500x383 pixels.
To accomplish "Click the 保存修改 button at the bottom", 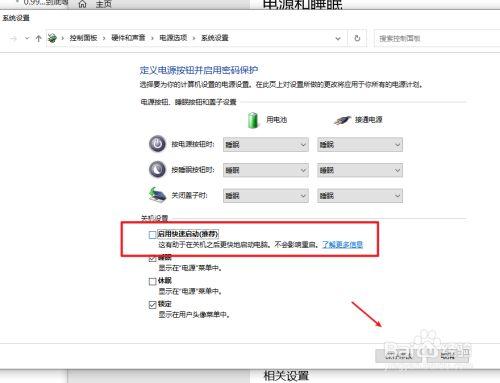I will (x=399, y=356).
